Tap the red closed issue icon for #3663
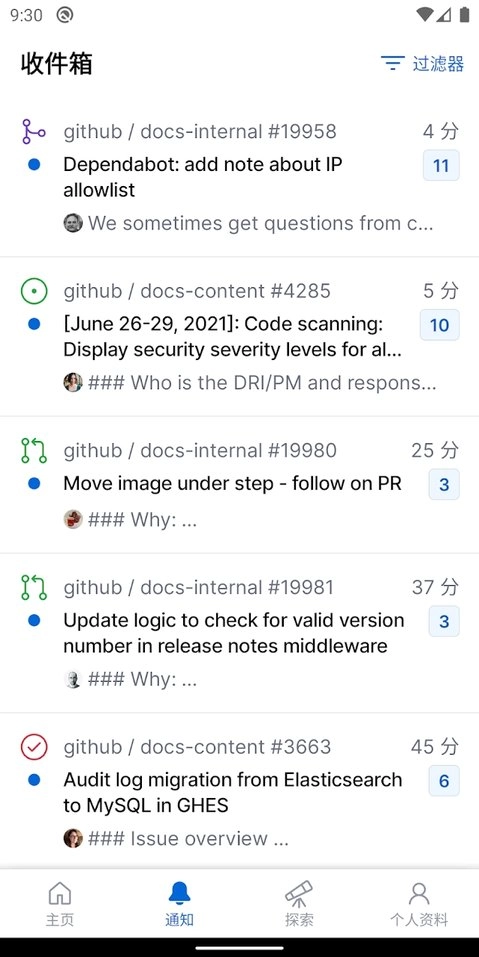The image size is (479, 957). [x=34, y=747]
